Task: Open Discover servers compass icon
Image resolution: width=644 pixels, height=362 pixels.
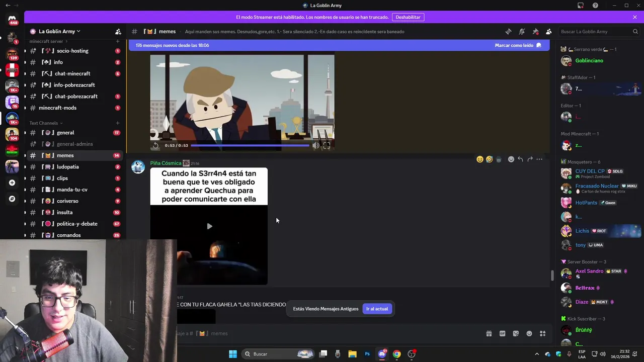Action: 12,199
